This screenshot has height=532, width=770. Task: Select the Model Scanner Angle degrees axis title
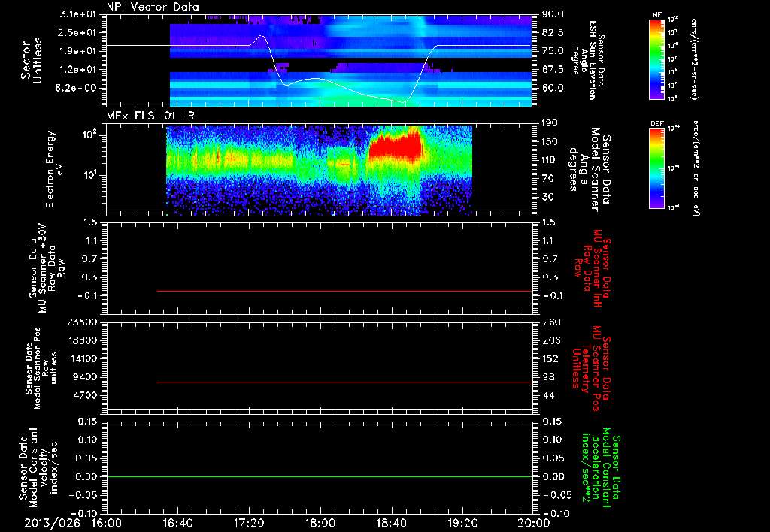point(590,170)
